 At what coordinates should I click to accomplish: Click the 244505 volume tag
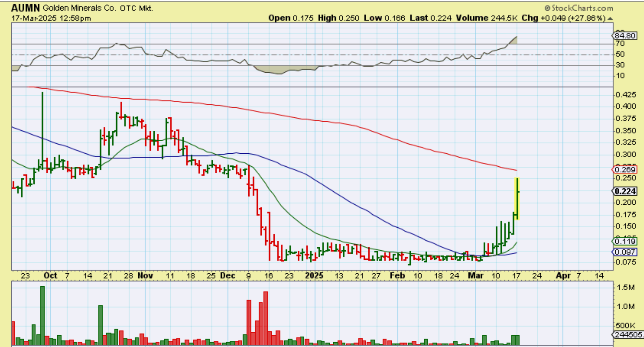(628, 335)
